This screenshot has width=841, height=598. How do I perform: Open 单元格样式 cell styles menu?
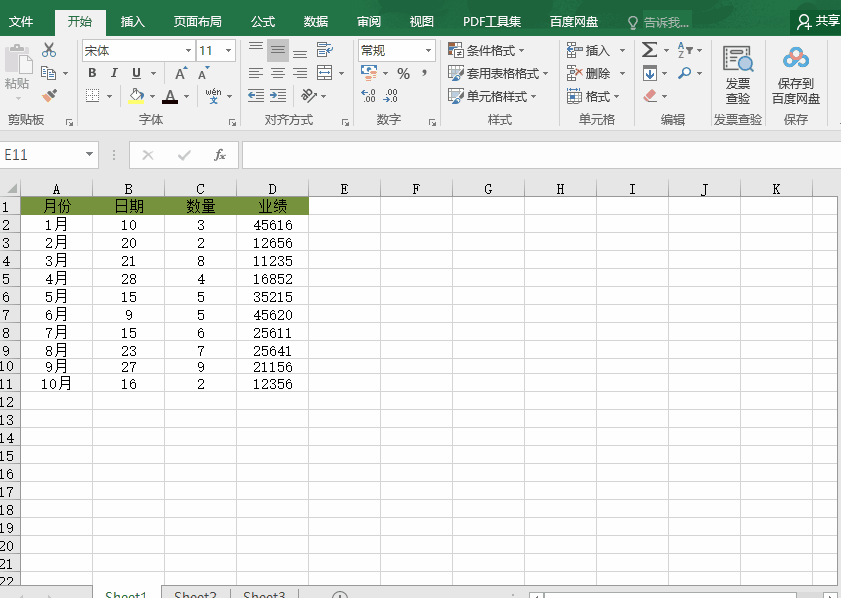pyautogui.click(x=492, y=97)
